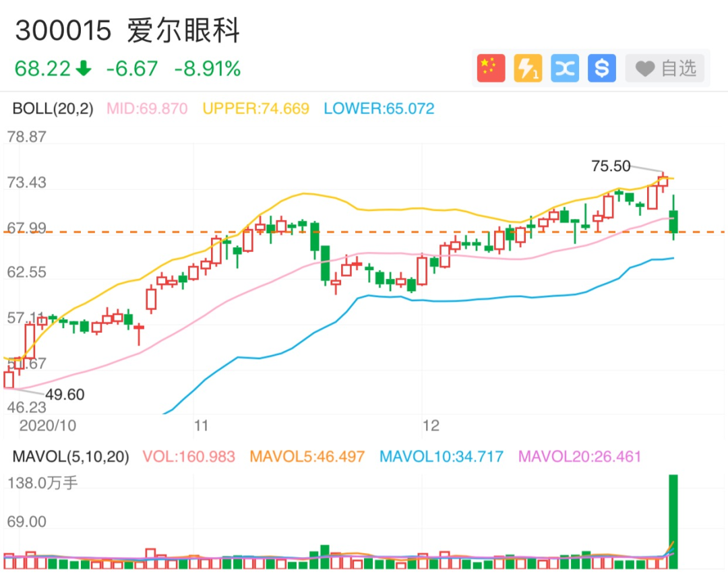Click the MAVOL20:26.461 value
This screenshot has width=728, height=580.
pyautogui.click(x=580, y=457)
